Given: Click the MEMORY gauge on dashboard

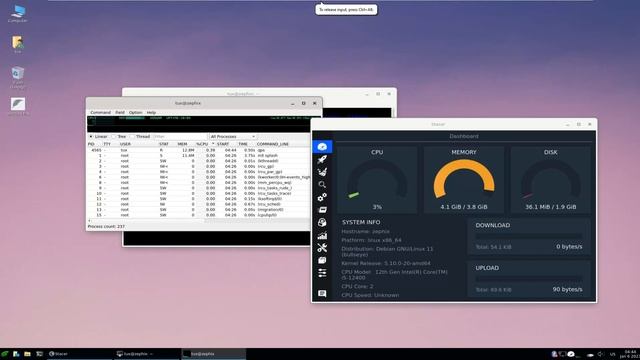Looking at the screenshot, I should [x=464, y=180].
